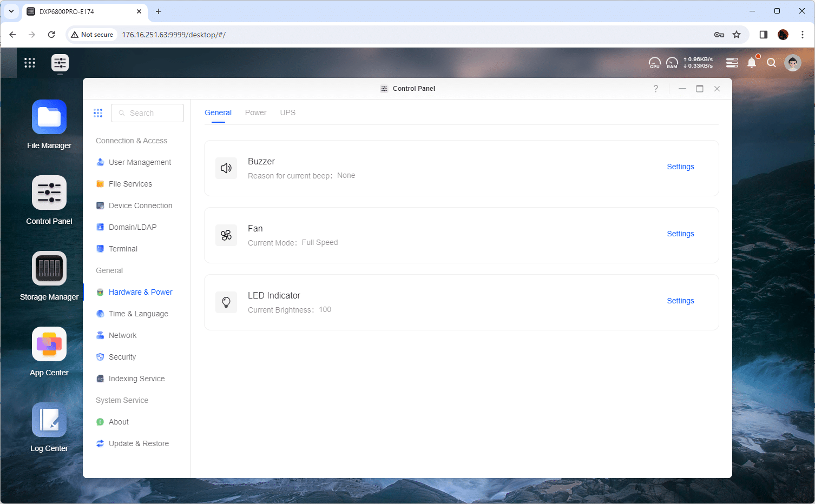The width and height of the screenshot is (815, 504).
Task: Click the LED Indicator bulb icon
Action: coord(226,302)
